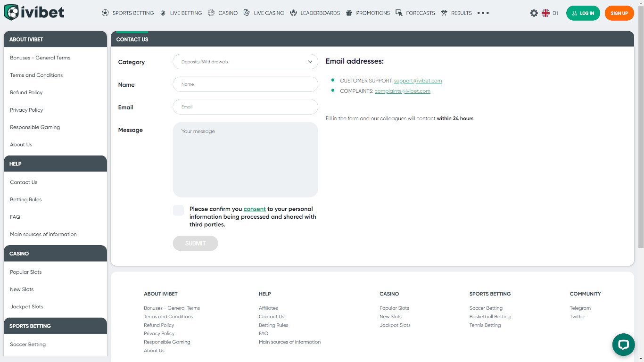Open the live chat bubble
Viewport: 644px width, 362px height.
(623, 345)
